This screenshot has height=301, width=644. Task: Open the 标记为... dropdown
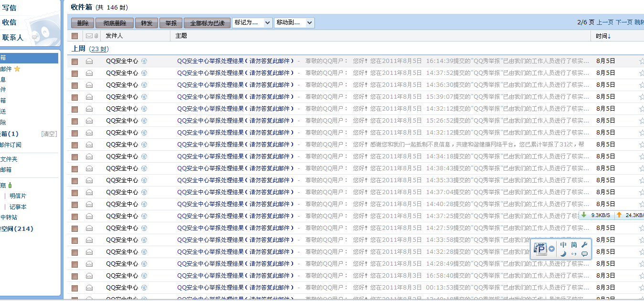(252, 22)
